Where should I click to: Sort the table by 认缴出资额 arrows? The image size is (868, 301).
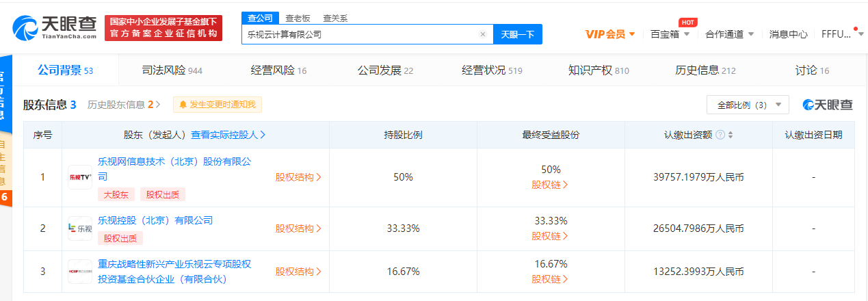click(731, 135)
